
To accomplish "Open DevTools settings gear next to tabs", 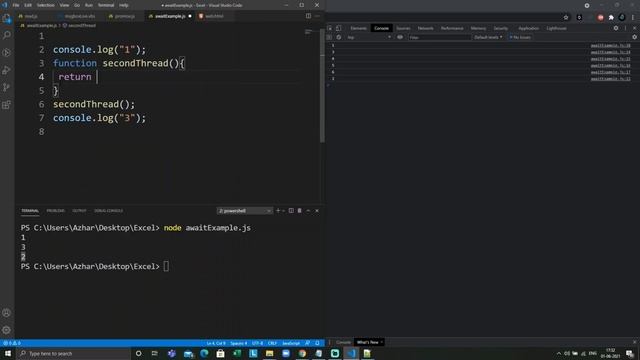I will click(616, 28).
